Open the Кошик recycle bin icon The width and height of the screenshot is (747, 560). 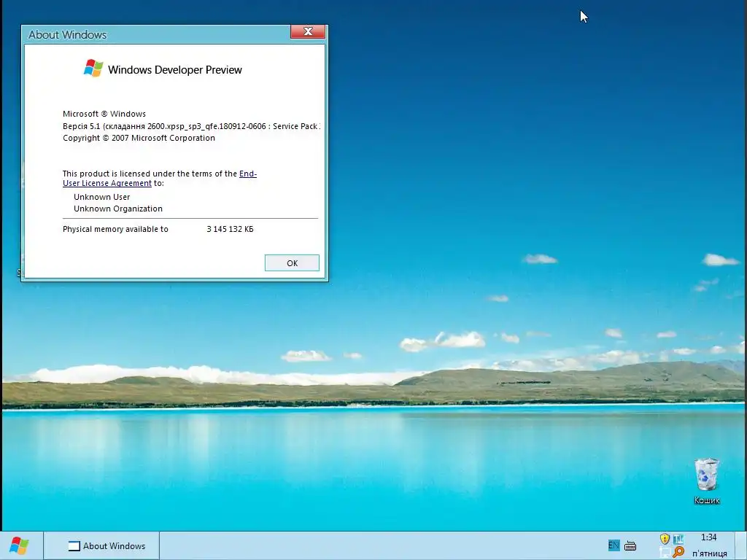point(706,481)
